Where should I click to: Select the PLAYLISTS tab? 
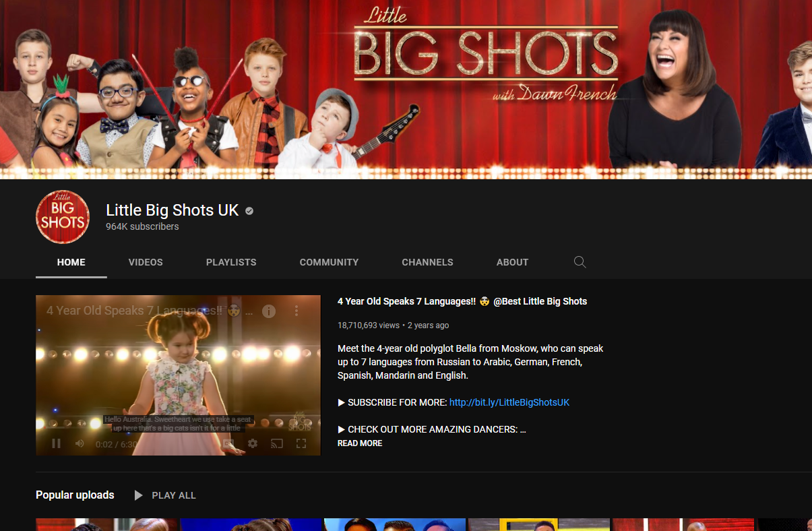231,262
